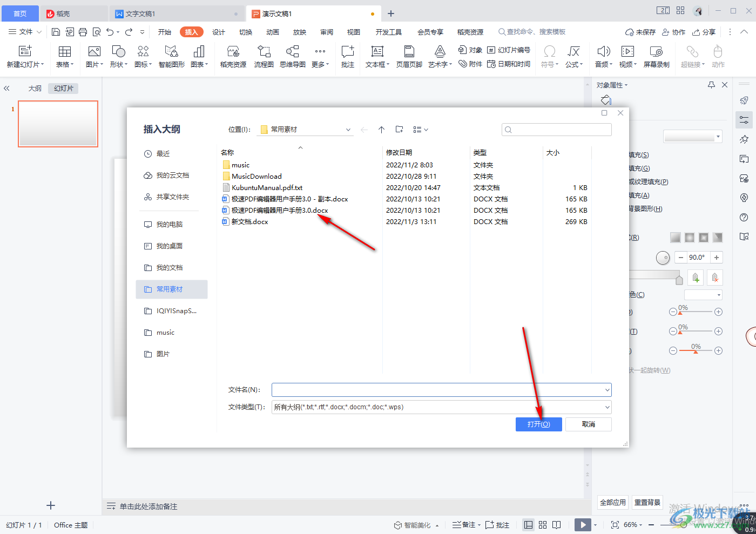Start slideshow from status bar play button
Viewport: 756px width, 534px height.
(583, 525)
